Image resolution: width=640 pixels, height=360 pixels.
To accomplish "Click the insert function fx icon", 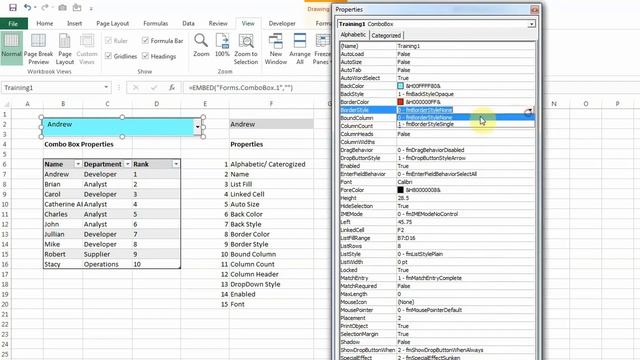I will (172, 87).
